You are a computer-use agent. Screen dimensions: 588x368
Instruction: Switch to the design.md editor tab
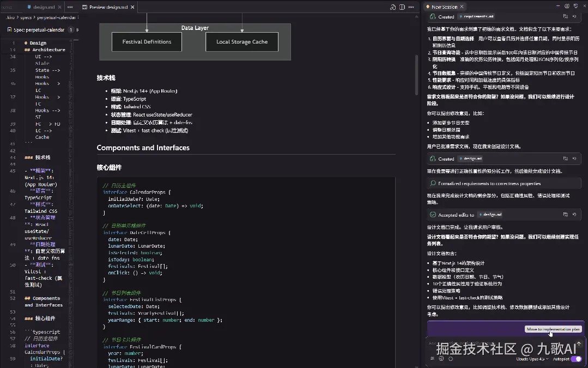point(44,7)
